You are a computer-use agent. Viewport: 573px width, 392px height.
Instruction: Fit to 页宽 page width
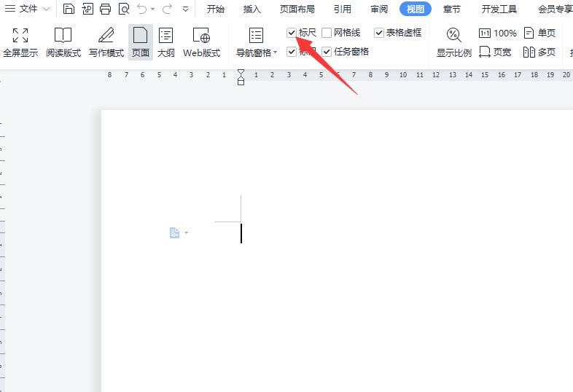click(x=495, y=52)
